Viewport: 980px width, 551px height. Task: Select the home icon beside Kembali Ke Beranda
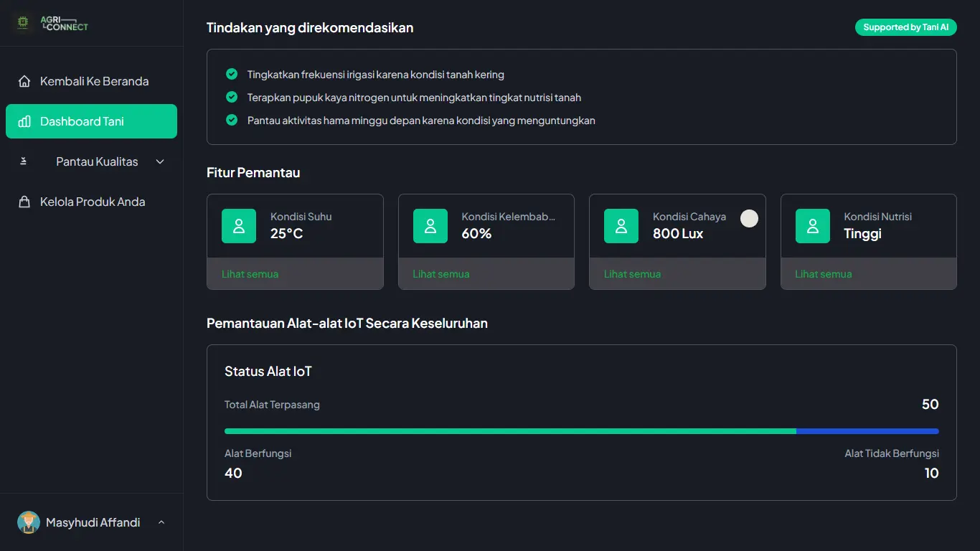point(24,81)
